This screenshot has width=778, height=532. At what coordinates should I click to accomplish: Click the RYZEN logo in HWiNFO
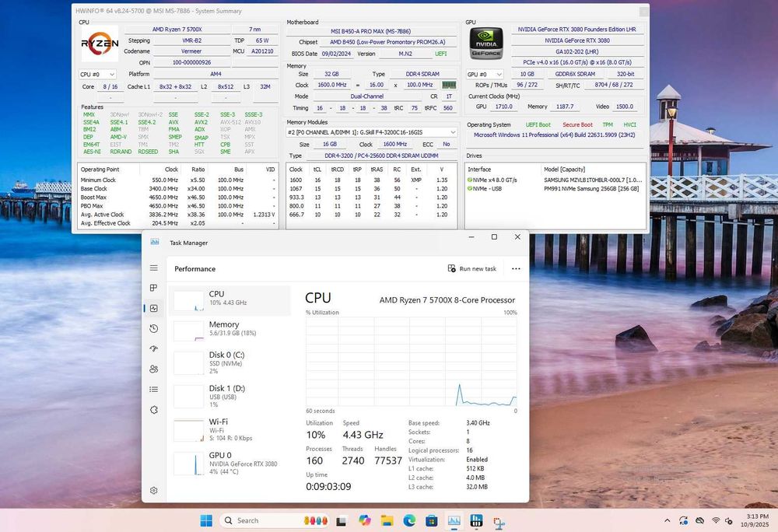pos(100,44)
